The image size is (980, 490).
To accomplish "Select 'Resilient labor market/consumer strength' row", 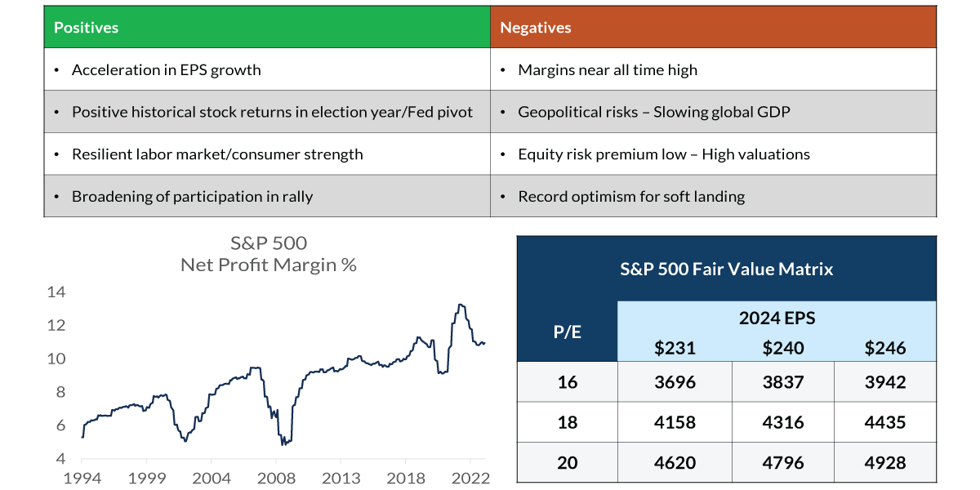I will click(217, 154).
